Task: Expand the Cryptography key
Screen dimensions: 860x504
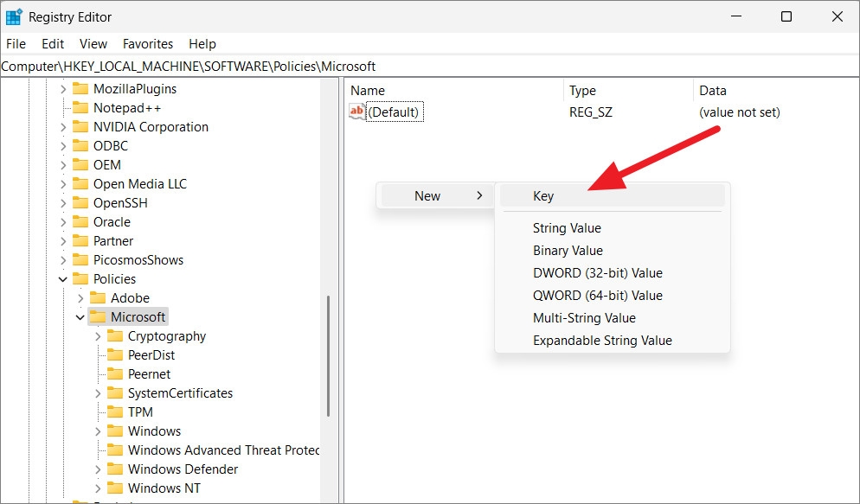Action: click(x=97, y=335)
